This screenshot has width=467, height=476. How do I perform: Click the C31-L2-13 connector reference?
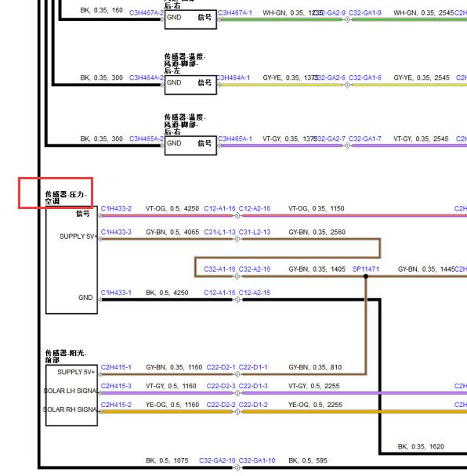[x=255, y=233]
